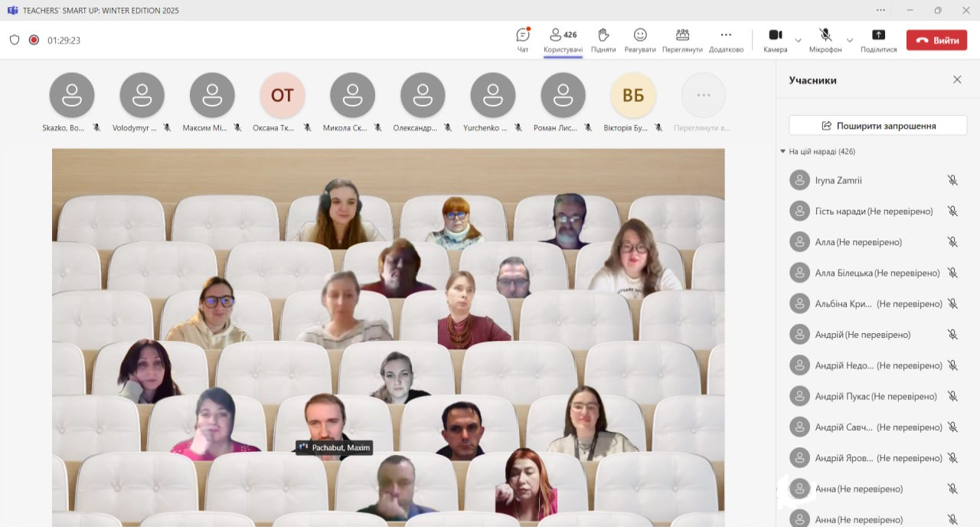Image resolution: width=980 pixels, height=527 pixels.
Task: Select participant Алла (Не перевірено)
Action: [x=874, y=242]
